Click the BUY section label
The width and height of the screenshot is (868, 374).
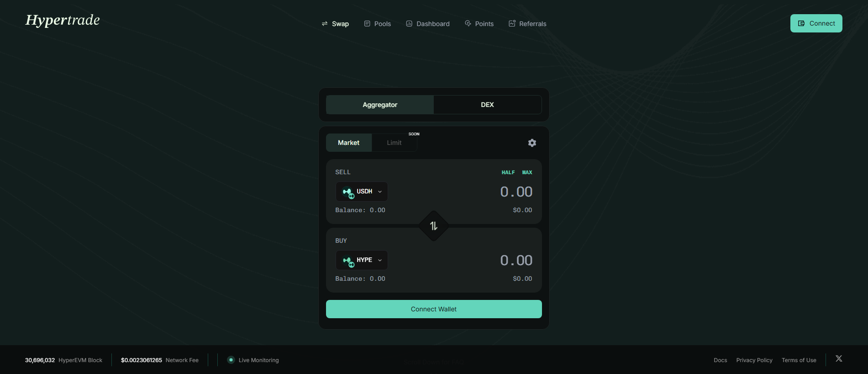pos(341,241)
